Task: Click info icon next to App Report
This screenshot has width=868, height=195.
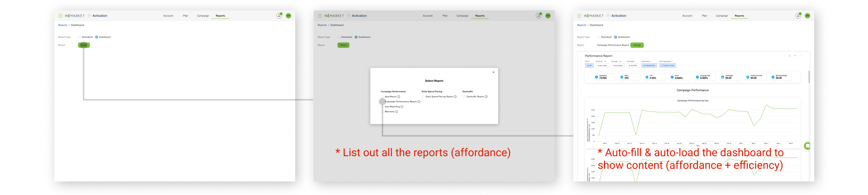Action: tap(399, 97)
